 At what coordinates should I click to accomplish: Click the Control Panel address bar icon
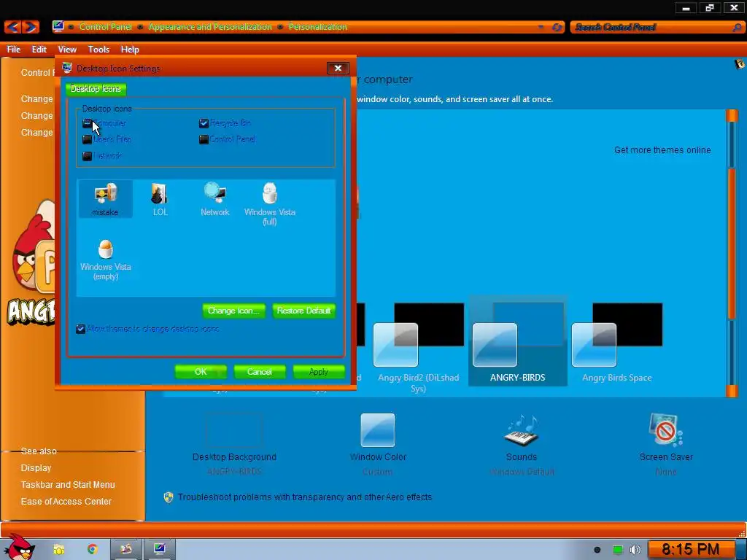[58, 26]
